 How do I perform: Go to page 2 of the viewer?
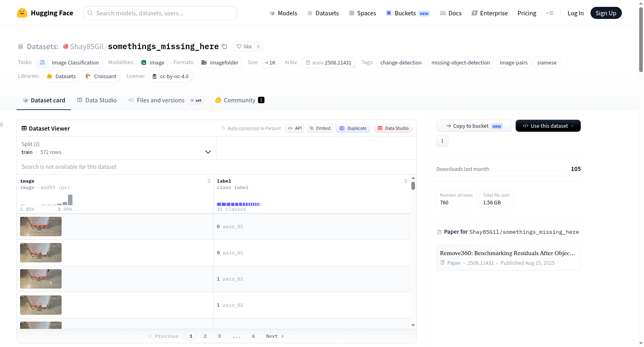coord(205,336)
